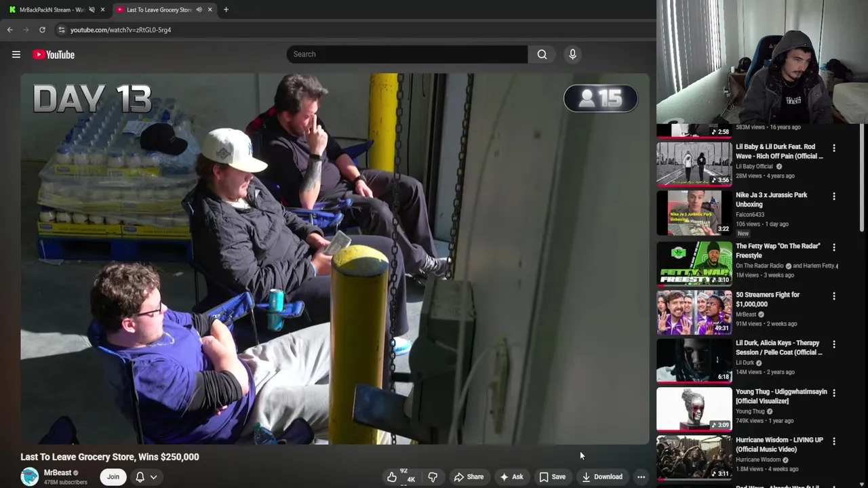The height and width of the screenshot is (488, 868).
Task: Go forward with the browser forward arrow
Action: 26,30
